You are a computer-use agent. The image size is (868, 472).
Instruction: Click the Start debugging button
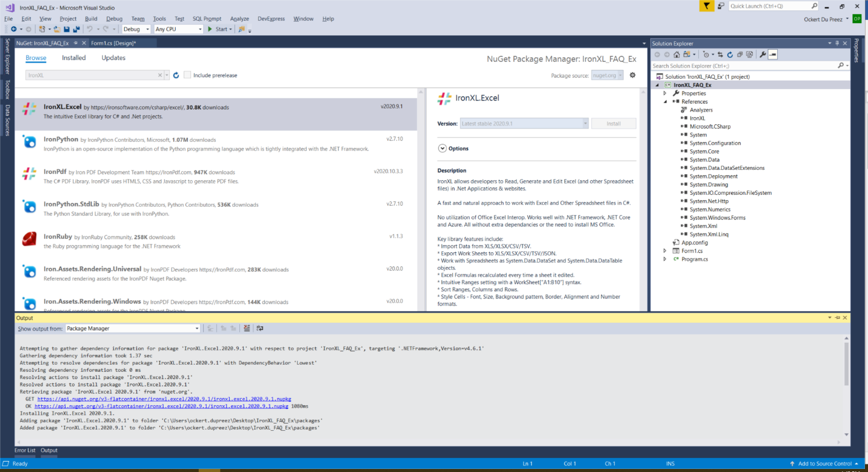[x=217, y=29]
